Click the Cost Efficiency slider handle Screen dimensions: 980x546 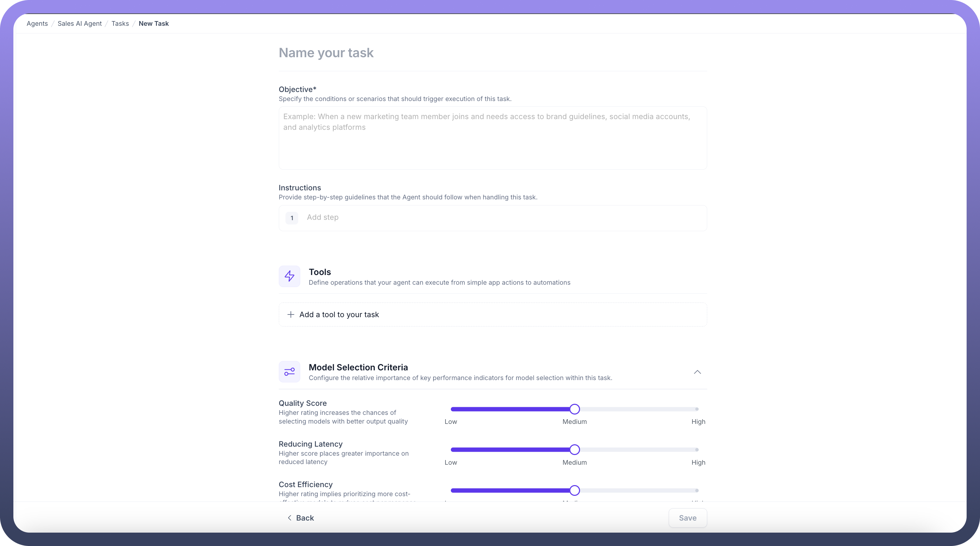(574, 490)
